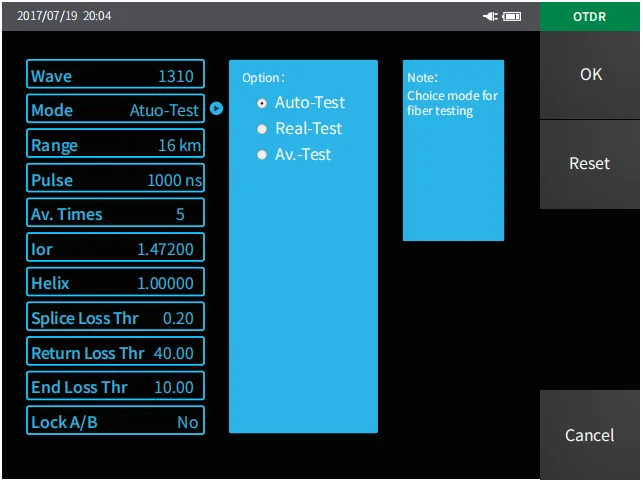
Task: Confirm settings with the OK button
Action: [590, 75]
